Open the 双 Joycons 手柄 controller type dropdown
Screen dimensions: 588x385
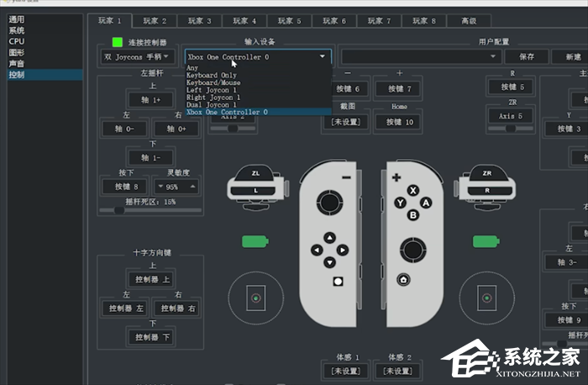tap(137, 57)
